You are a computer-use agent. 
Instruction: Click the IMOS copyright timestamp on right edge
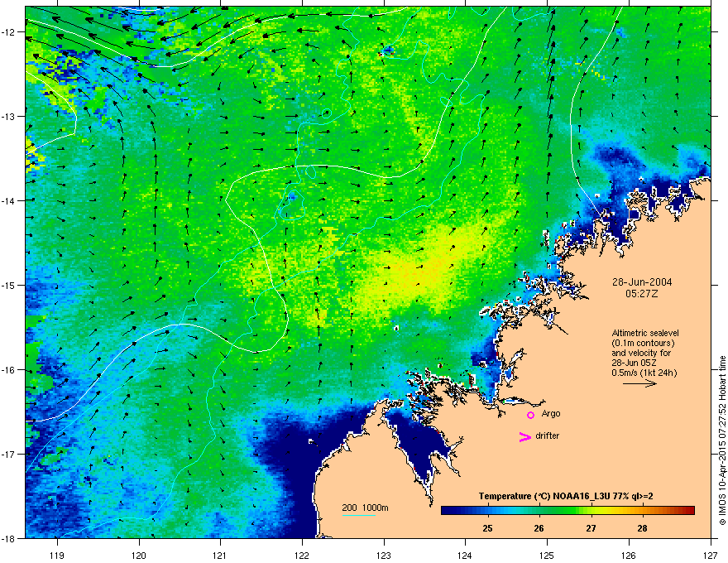coord(722,440)
